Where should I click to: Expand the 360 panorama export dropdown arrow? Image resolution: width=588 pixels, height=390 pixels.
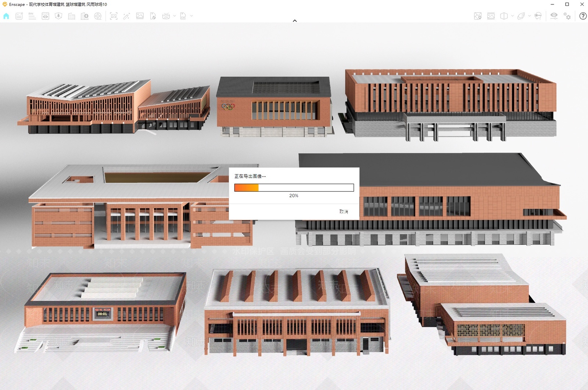pyautogui.click(x=175, y=16)
